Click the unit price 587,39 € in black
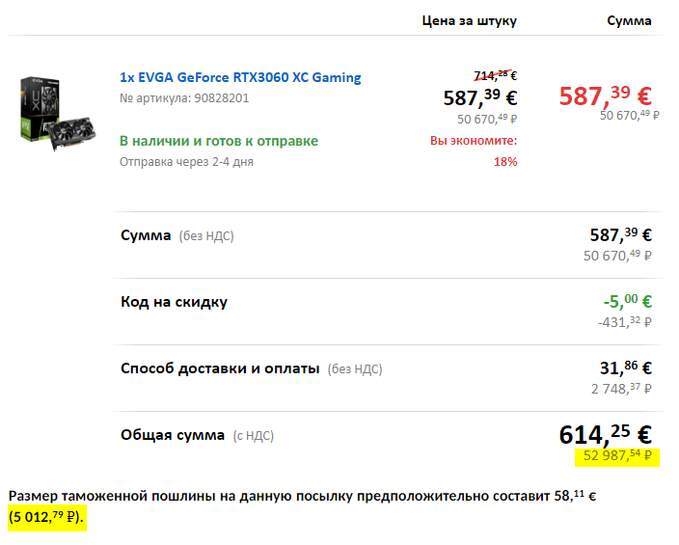679x545 pixels. tap(480, 97)
